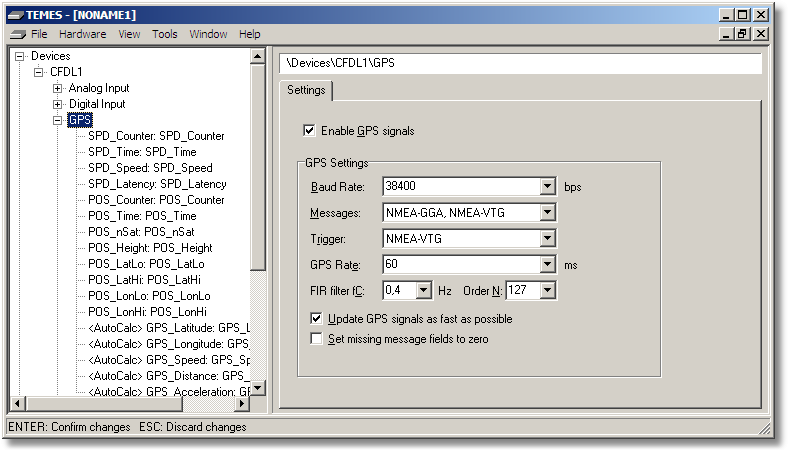Select the Digital Input tree item
Screen dimensions: 789x453
coord(97,104)
